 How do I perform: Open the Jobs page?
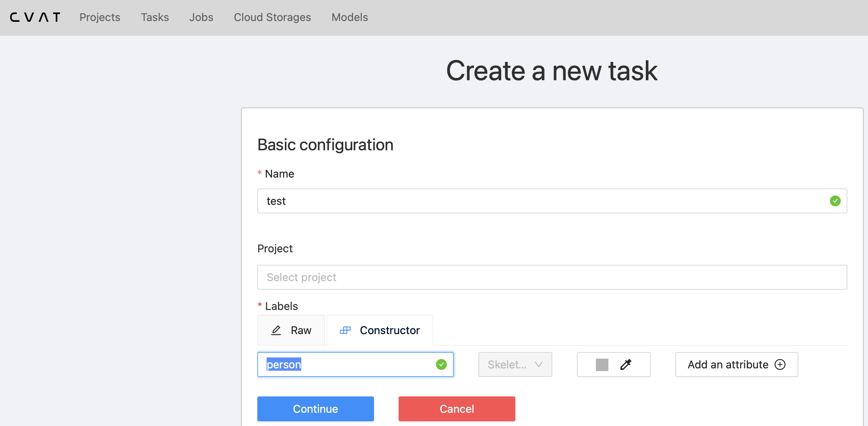[201, 18]
